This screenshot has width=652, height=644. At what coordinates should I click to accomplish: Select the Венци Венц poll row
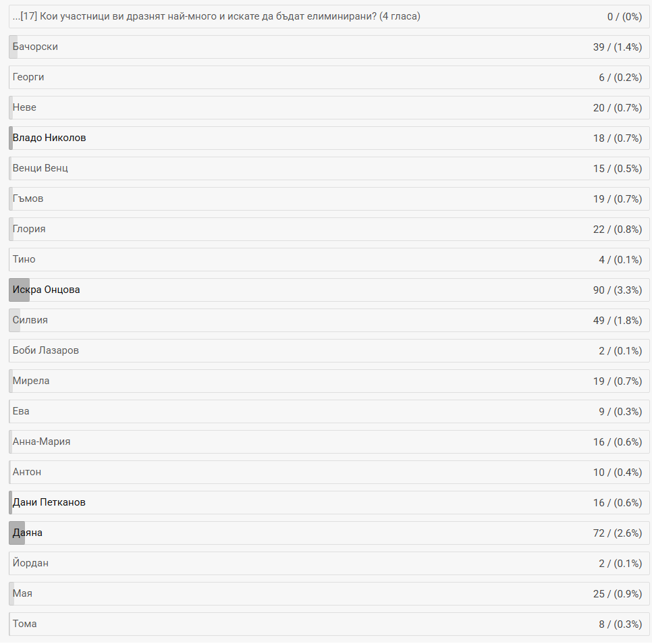click(329, 168)
